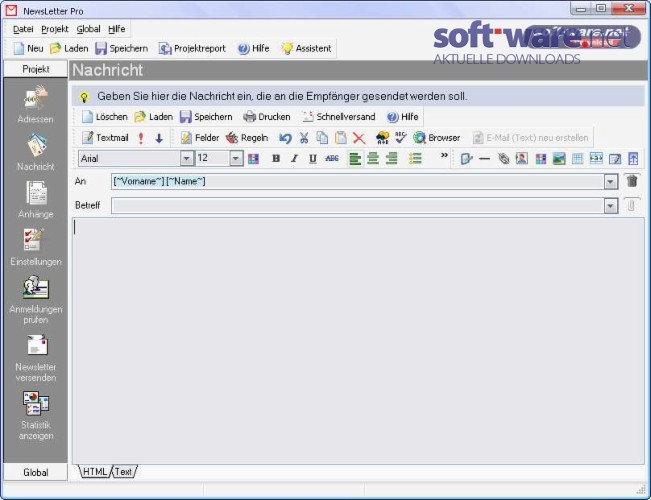Toggle strikethrough ABC formatting
The width and height of the screenshot is (651, 500).
332,158
